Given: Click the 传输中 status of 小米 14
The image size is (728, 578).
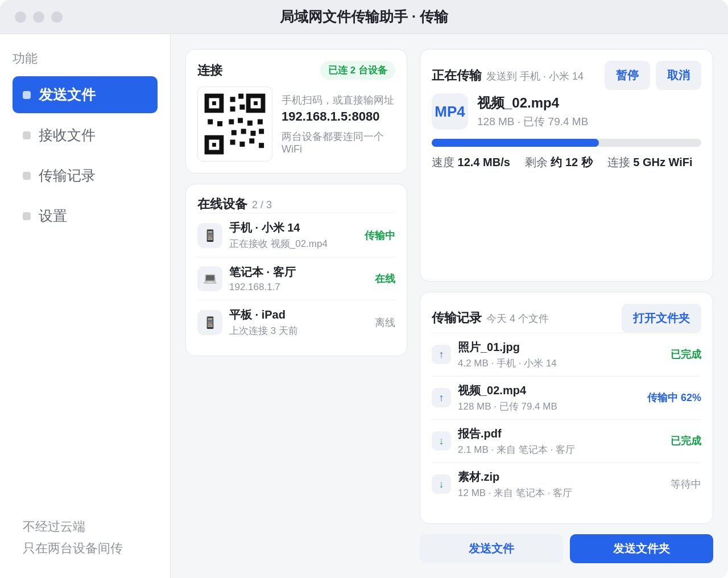Looking at the screenshot, I should click(x=380, y=236).
